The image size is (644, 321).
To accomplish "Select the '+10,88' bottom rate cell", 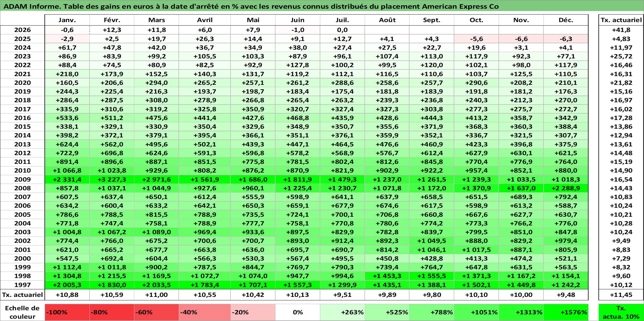I will [x=67, y=295].
